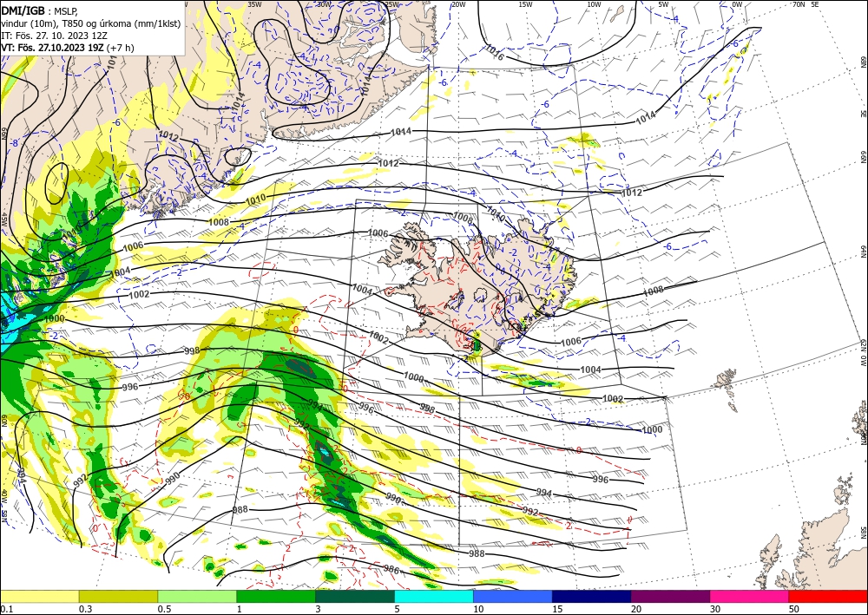This screenshot has width=868, height=615.
Task: Click the navy 15–20 legend swatch
Action: pyautogui.click(x=592, y=597)
